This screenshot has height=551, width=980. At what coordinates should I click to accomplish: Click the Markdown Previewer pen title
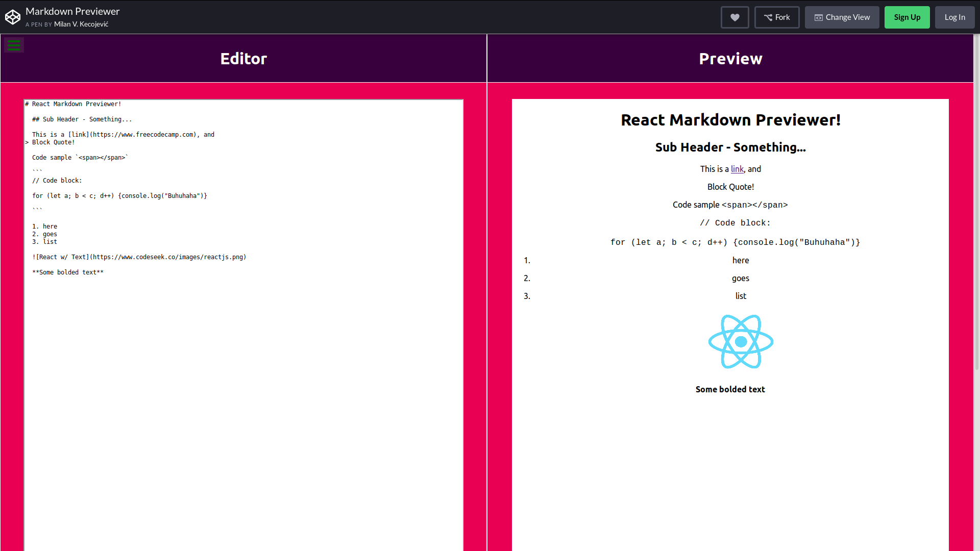pyautogui.click(x=72, y=11)
